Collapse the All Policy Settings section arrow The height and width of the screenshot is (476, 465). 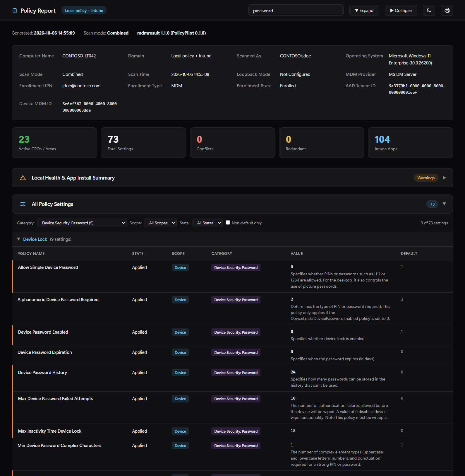click(445, 204)
